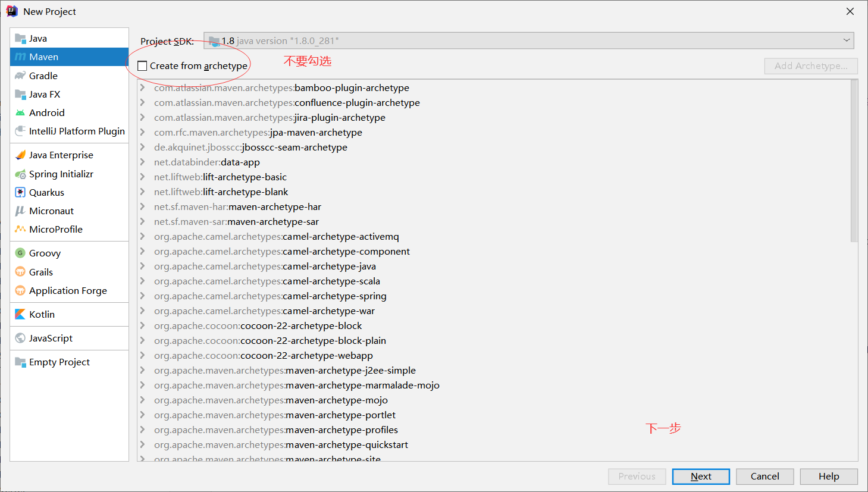Click the Java folder icon in sidebar
Screen dimensions: 868x492
coord(20,39)
